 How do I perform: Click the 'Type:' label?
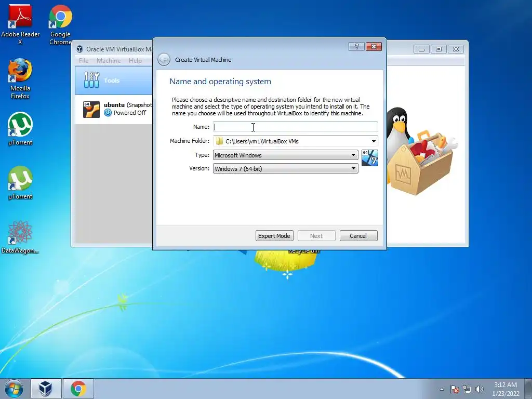point(202,155)
